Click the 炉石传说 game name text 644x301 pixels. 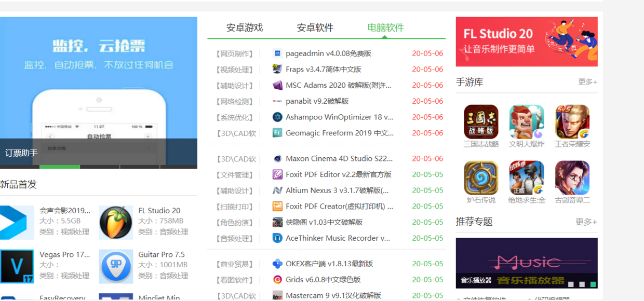pyautogui.click(x=481, y=200)
